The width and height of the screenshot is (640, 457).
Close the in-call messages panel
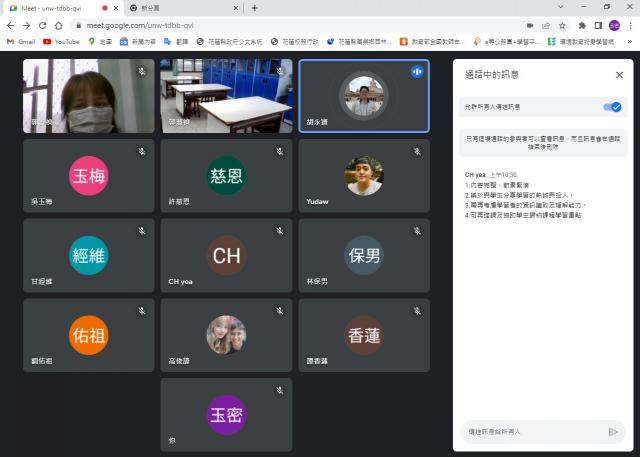click(618, 75)
